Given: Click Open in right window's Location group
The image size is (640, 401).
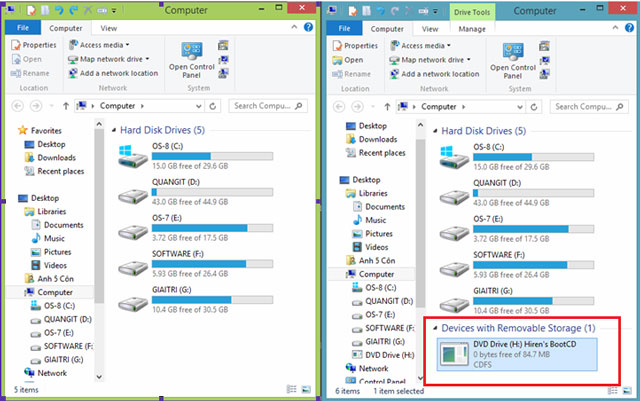Looking at the screenshot, I should [x=348, y=60].
